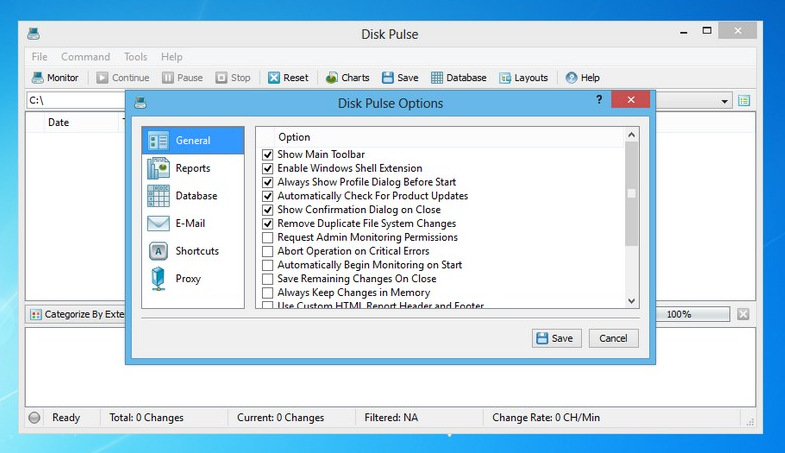785x453 pixels.
Task: Click the Reset toolbar icon
Action: click(x=273, y=78)
